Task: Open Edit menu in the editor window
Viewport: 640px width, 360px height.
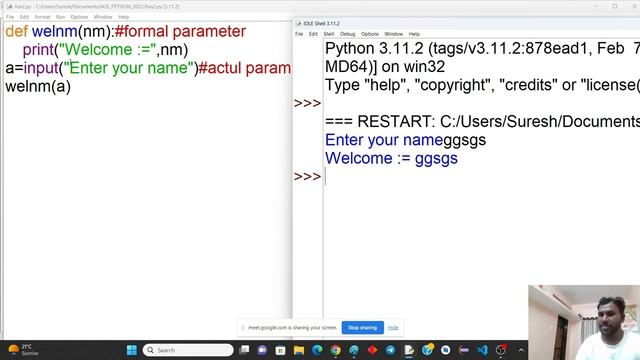Action: [x=24, y=17]
